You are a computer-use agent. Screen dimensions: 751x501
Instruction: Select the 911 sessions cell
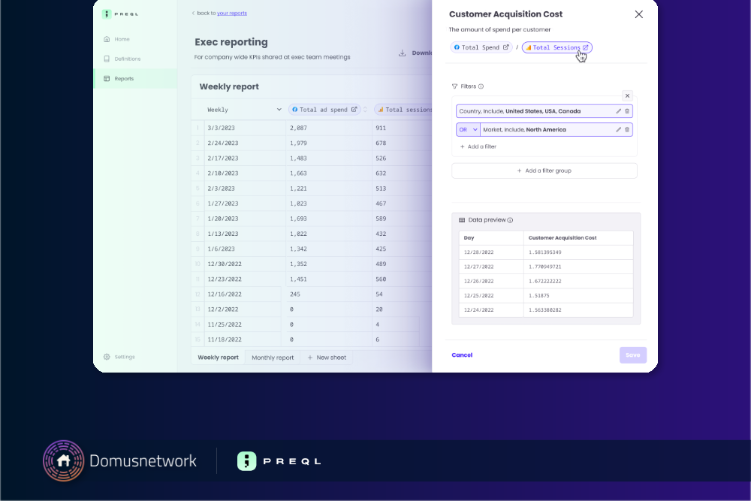pyautogui.click(x=402, y=128)
